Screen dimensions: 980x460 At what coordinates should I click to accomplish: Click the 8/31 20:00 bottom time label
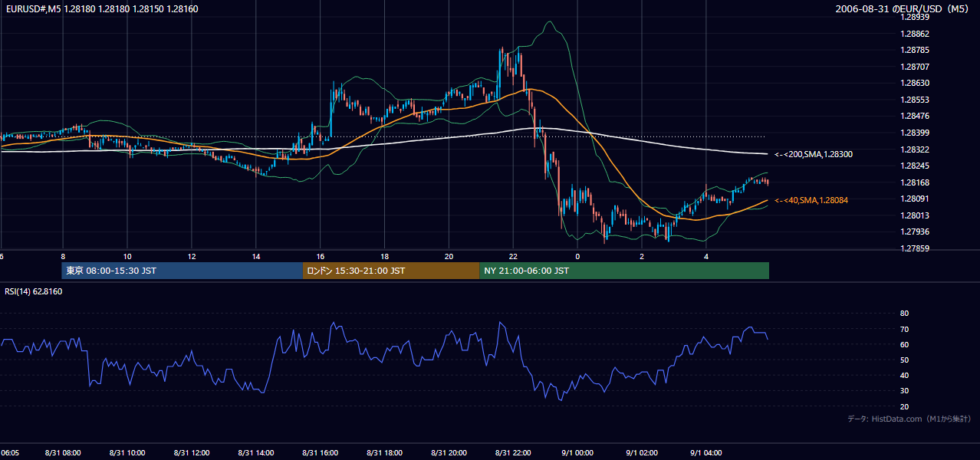[449, 453]
